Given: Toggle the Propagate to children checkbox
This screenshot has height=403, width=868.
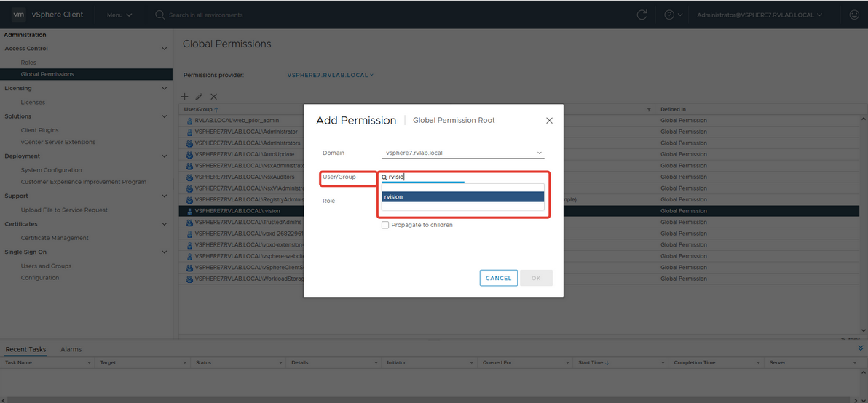Looking at the screenshot, I should click(385, 225).
